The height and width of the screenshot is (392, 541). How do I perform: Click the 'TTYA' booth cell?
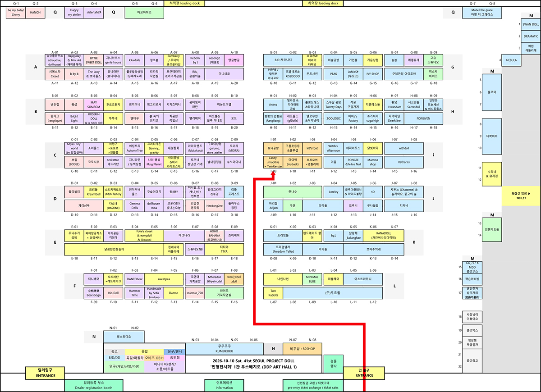click(x=224, y=249)
